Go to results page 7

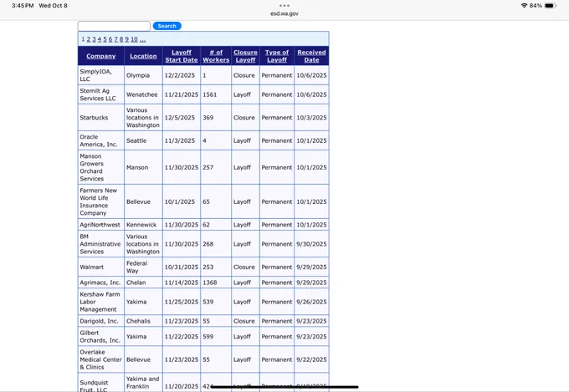[x=115, y=39]
